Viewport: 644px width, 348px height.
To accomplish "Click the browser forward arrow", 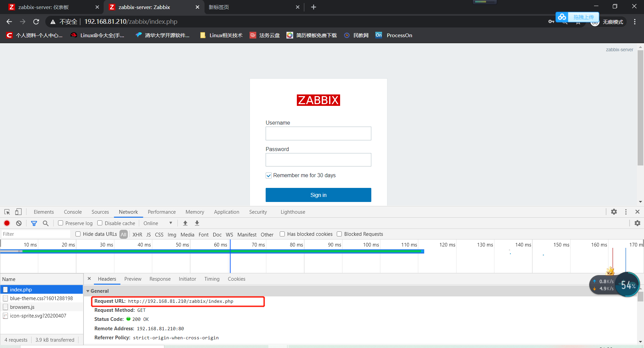I will [22, 22].
